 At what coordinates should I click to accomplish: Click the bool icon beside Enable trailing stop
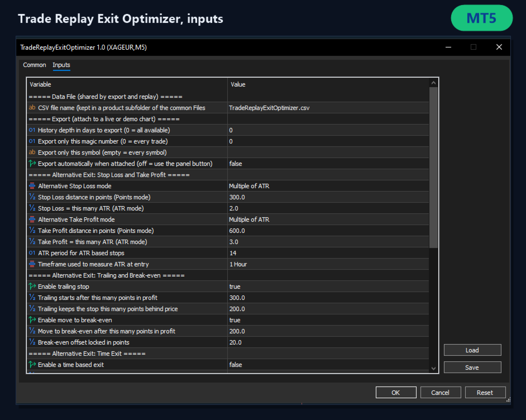(x=32, y=287)
